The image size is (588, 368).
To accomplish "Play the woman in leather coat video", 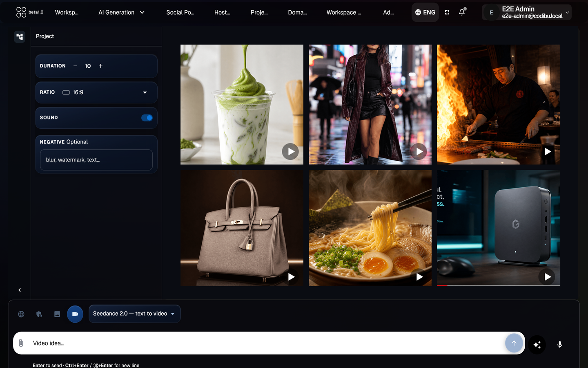I will 419,152.
